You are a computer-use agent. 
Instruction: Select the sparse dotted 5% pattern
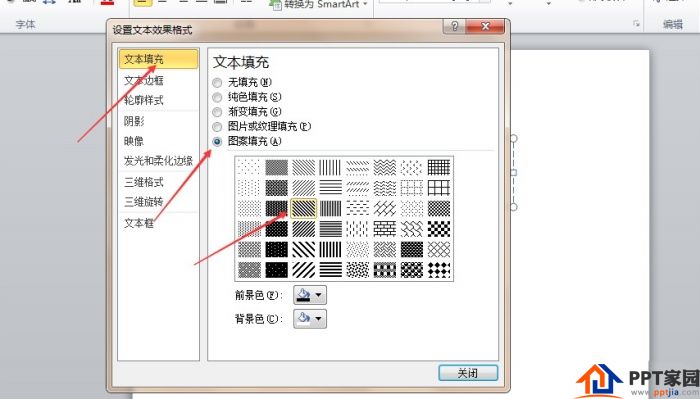[x=249, y=167]
